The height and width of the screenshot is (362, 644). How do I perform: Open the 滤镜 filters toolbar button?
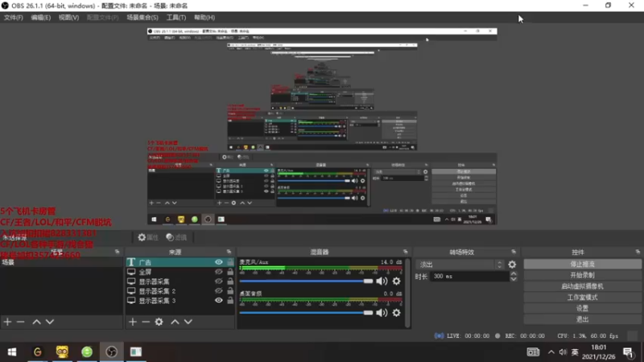[176, 237]
